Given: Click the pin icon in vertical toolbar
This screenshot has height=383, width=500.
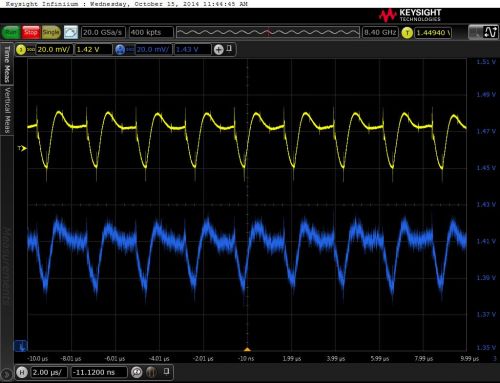Looking at the screenshot, I should click(x=229, y=49).
